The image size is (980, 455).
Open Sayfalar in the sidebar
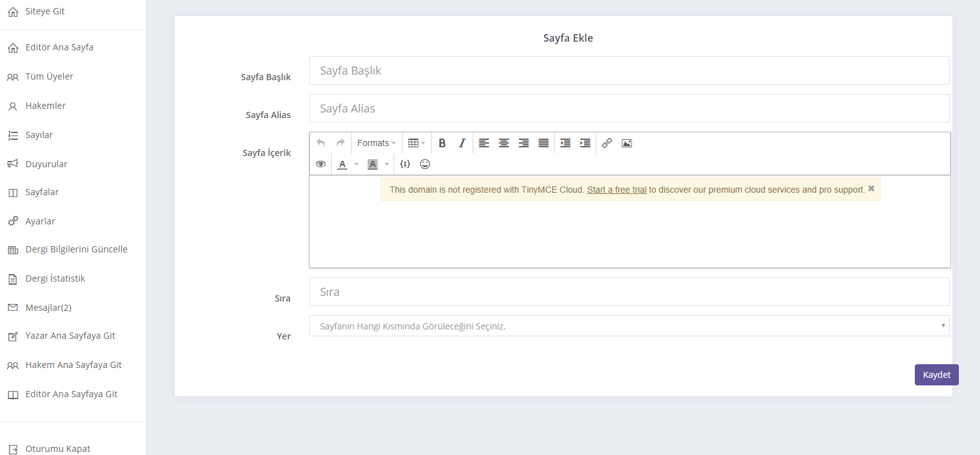pos(42,192)
